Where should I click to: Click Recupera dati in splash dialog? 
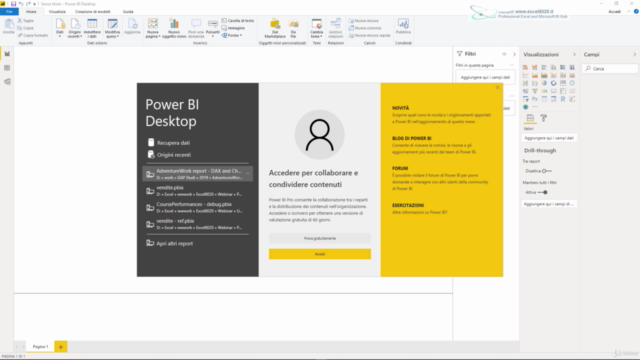tap(169, 143)
